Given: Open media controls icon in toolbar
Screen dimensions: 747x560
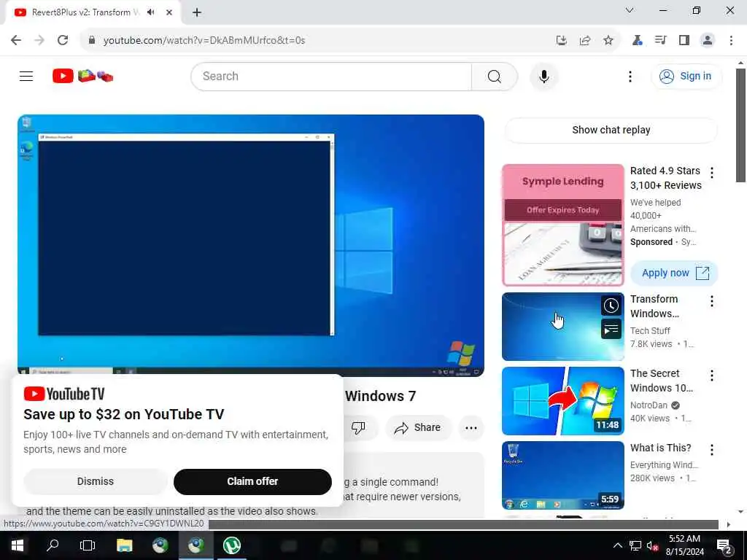Looking at the screenshot, I should coord(660,40).
